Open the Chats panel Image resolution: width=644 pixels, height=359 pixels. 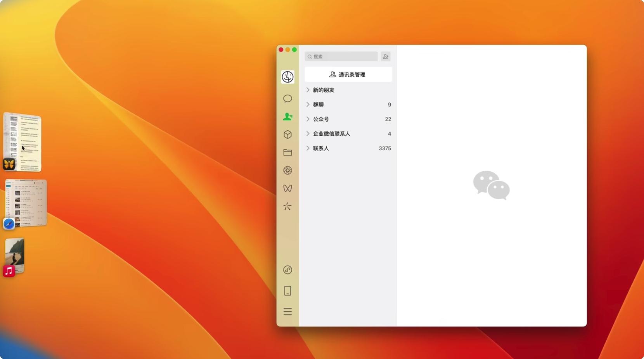point(287,98)
